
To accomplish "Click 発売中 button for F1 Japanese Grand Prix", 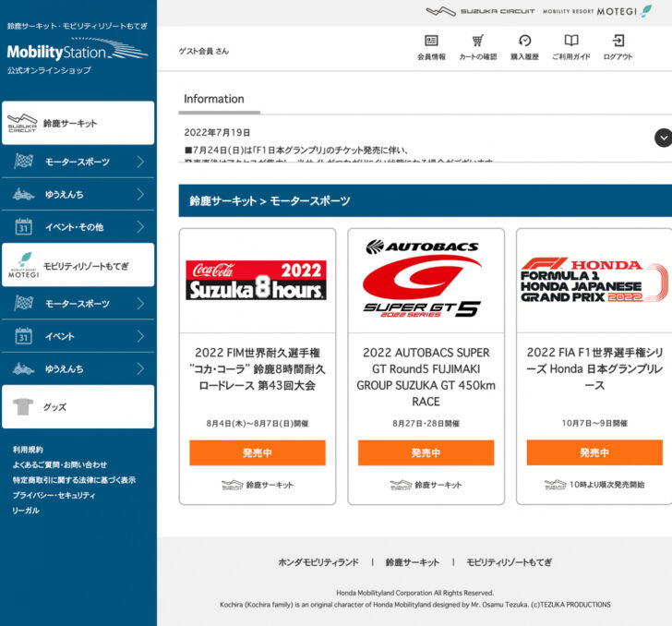I will pos(594,452).
